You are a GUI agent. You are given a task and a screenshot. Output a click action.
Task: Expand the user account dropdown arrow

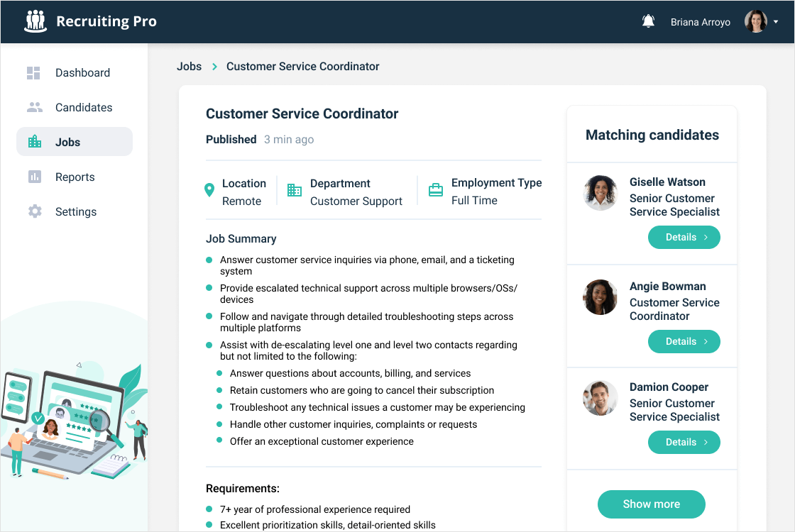pyautogui.click(x=776, y=22)
